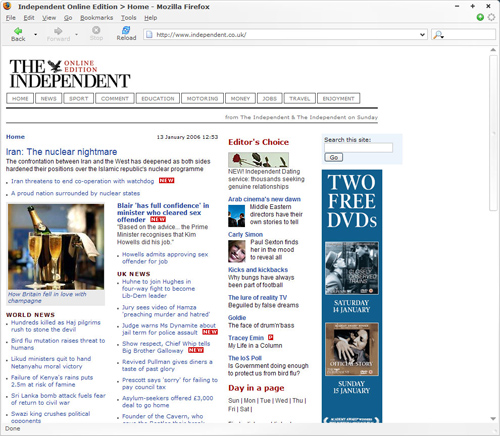500x436 pixels.
Task: Click the vertical scrollbar thumb
Action: pyautogui.click(x=493, y=133)
